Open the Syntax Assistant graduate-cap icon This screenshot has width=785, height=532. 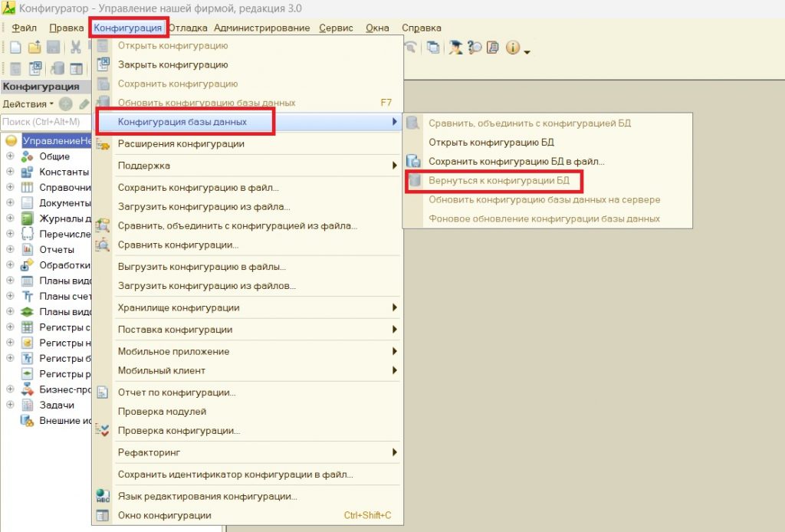(457, 48)
